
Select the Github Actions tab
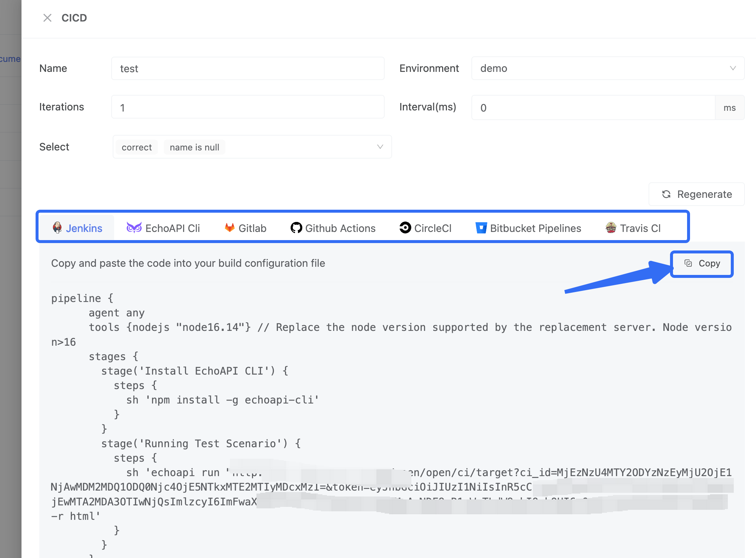(333, 228)
